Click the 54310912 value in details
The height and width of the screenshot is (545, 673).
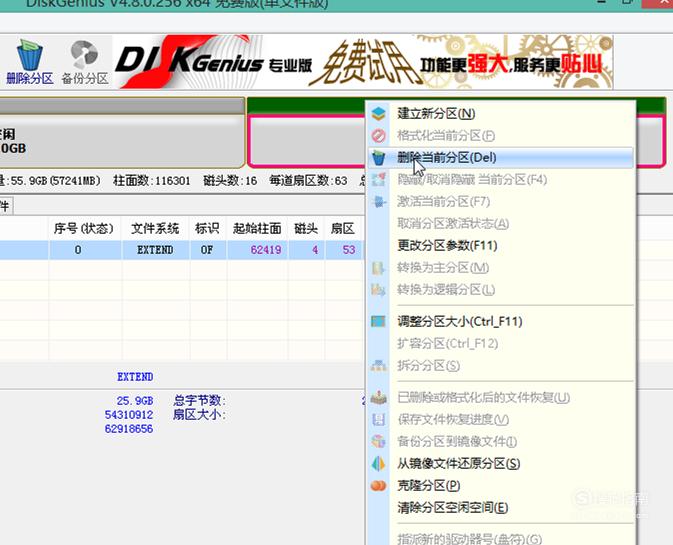click(x=129, y=415)
